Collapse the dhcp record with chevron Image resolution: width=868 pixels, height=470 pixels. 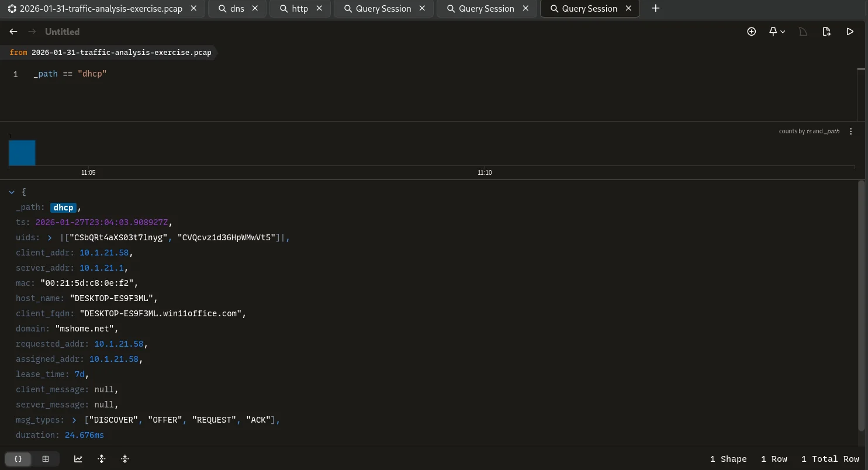coord(12,192)
